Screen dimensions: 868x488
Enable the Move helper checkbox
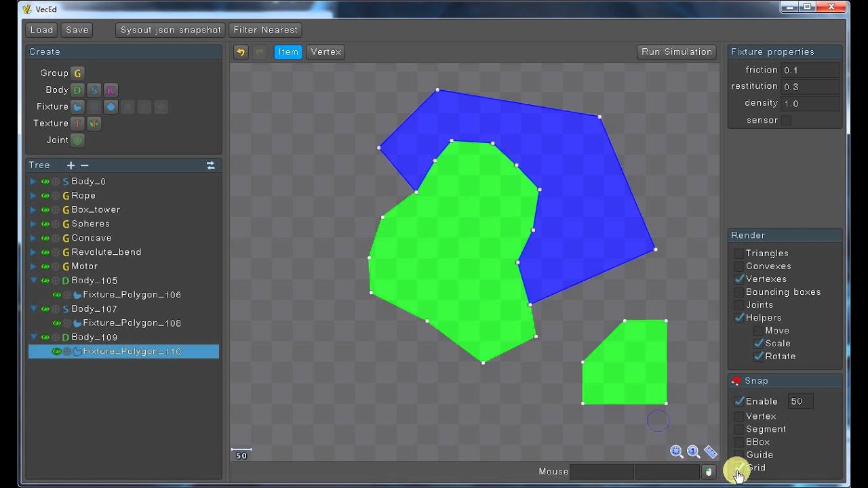click(x=758, y=331)
